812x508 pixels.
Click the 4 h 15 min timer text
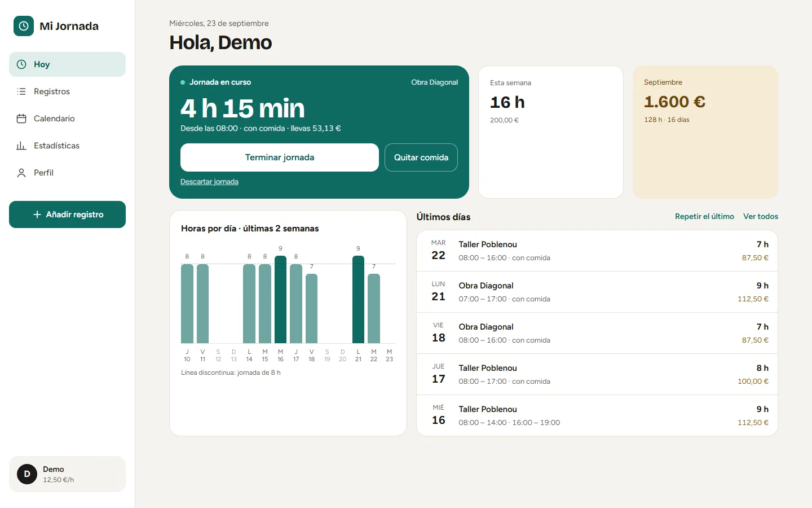[x=242, y=108]
